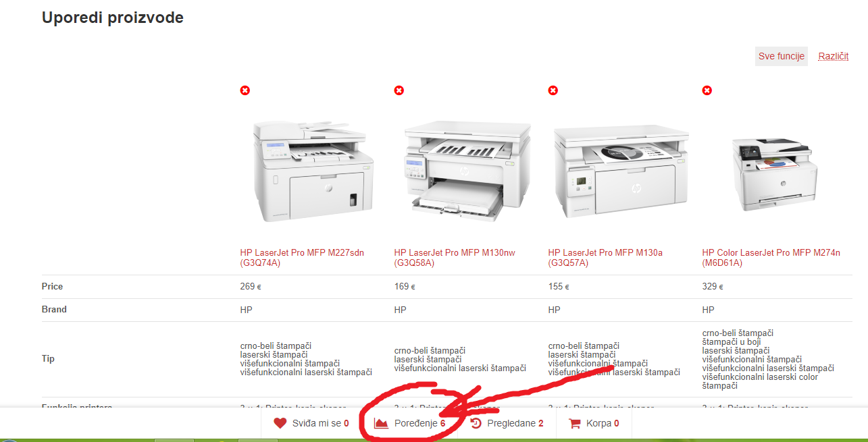Screen dimensions: 868x442
Task: Switch to the Različit view
Action: tap(834, 57)
